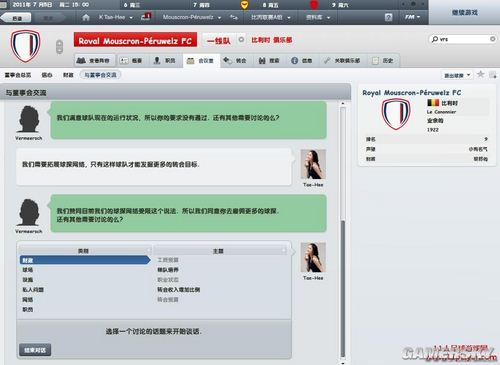
Task: Choose the 转会收入增加比例 topic
Action: [179, 290]
